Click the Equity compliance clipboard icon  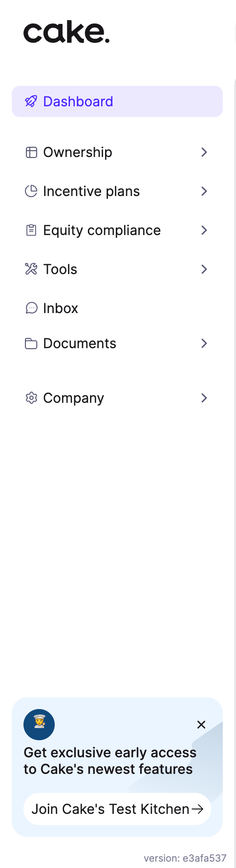tap(31, 230)
